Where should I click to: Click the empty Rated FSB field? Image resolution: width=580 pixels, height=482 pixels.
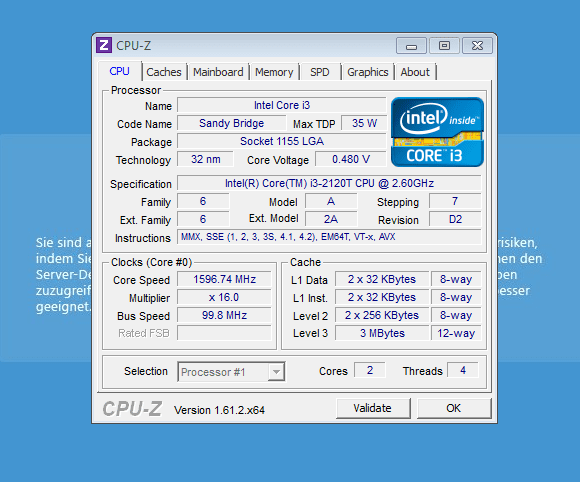[x=224, y=333]
